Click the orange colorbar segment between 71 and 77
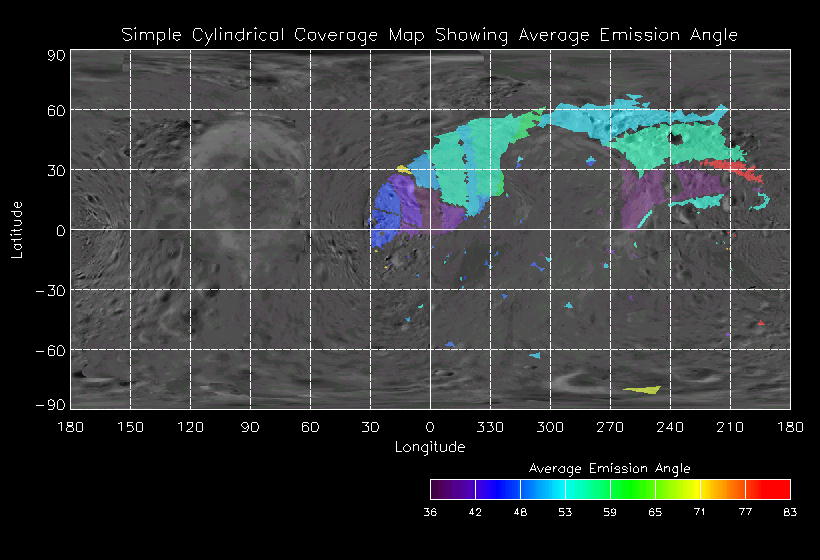This screenshot has width=820, height=560. 722,489
